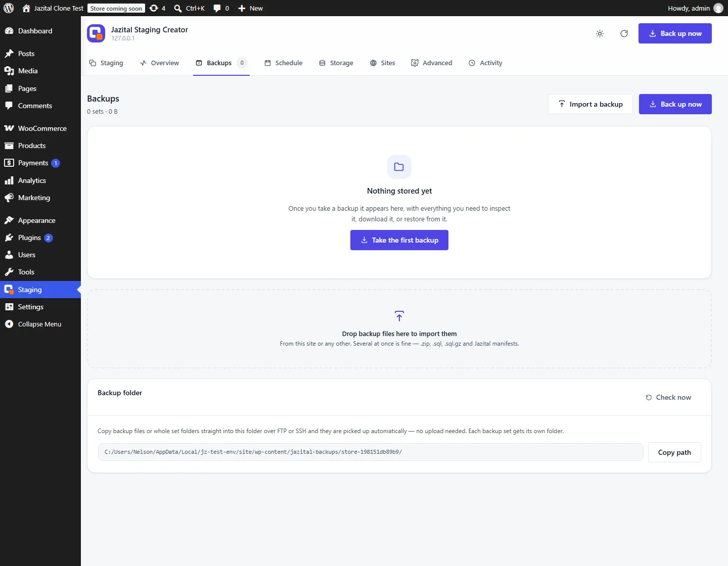
Task: Click Import a backup button
Action: pos(590,104)
